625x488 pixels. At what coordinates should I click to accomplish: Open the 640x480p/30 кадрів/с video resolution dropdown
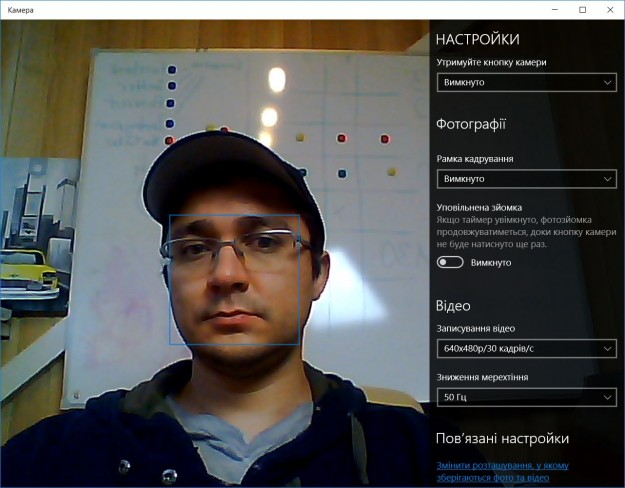click(525, 348)
